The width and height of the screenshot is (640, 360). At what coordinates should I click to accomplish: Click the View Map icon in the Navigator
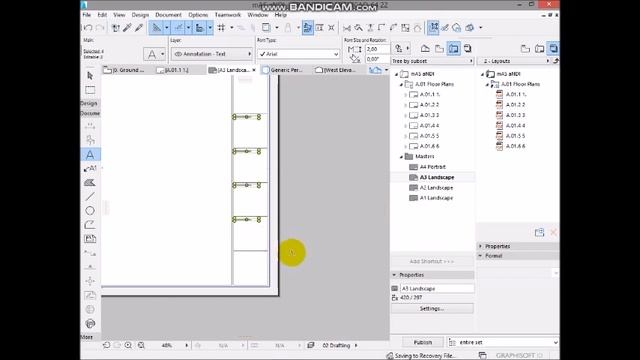click(439, 49)
